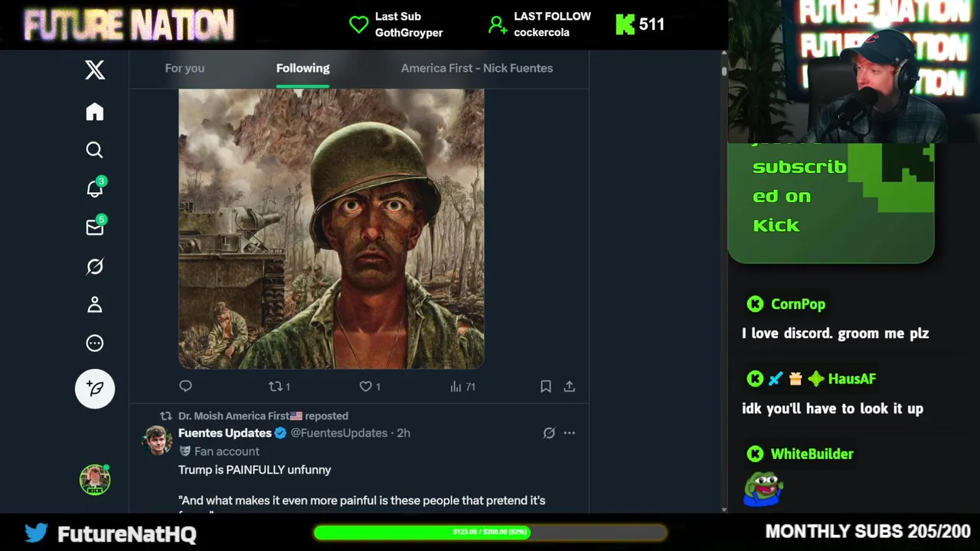
Task: Open account avatar at sidebar bottom
Action: pyautogui.click(x=95, y=480)
